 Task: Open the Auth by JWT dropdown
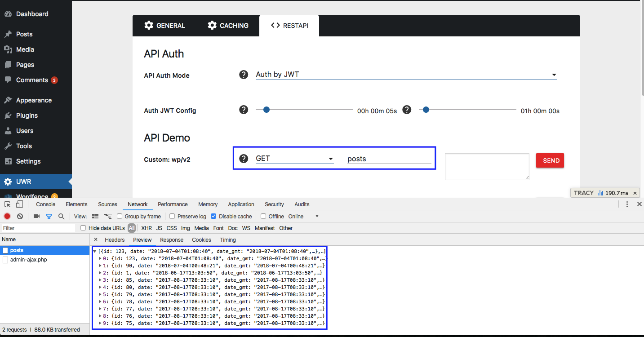pyautogui.click(x=406, y=75)
